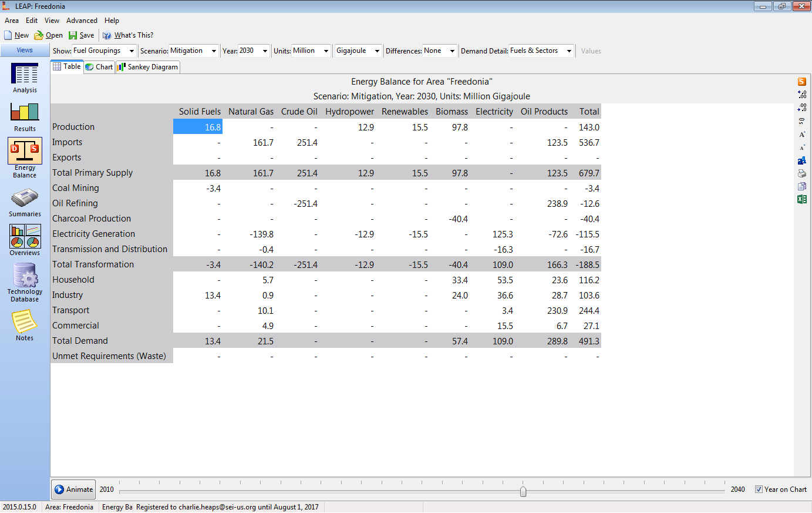Open the Demand Detail dropdown
812x513 pixels.
569,51
